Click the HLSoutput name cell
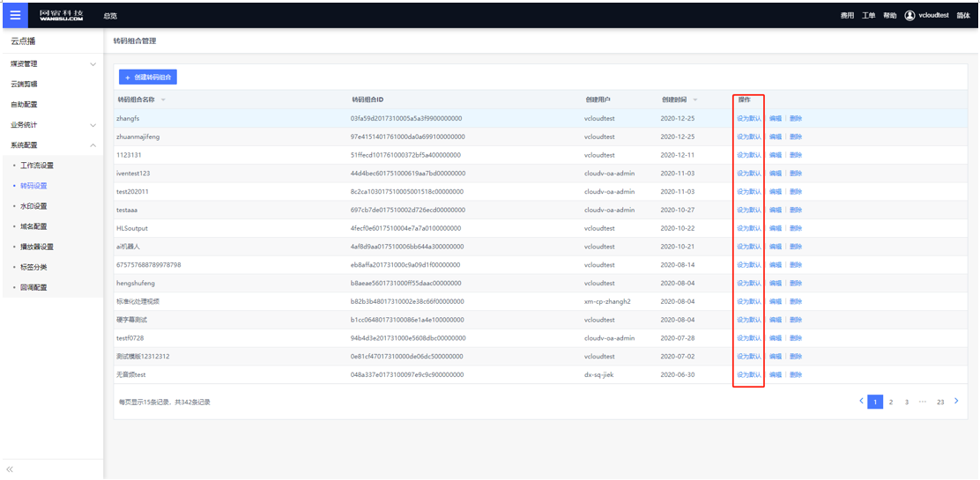The height and width of the screenshot is (480, 980). click(x=132, y=228)
